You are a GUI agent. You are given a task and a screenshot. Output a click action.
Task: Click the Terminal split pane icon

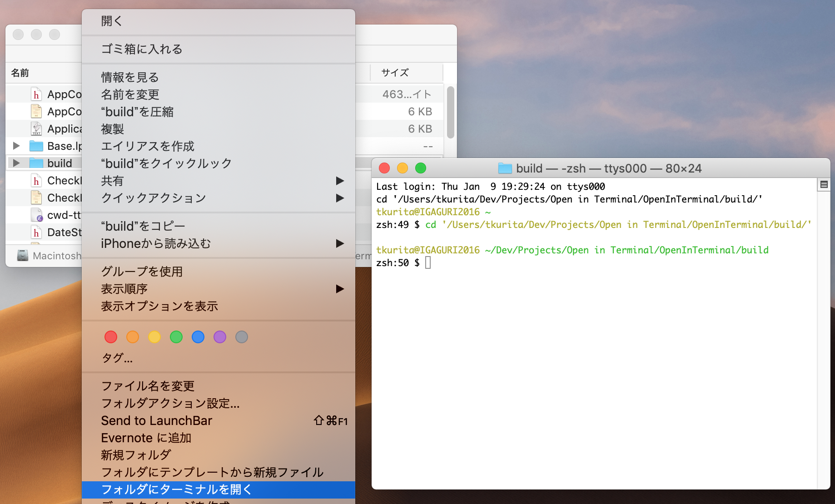824,184
